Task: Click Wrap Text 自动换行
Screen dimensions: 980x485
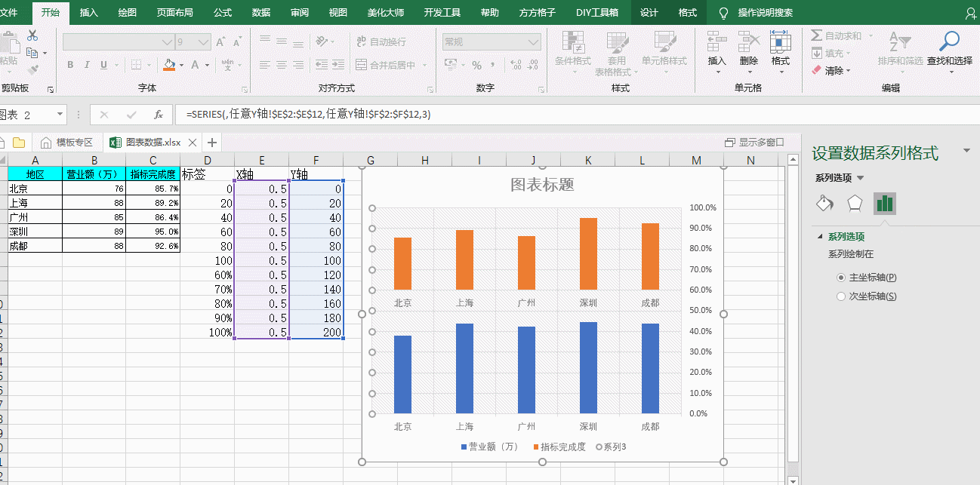Action: click(381, 41)
